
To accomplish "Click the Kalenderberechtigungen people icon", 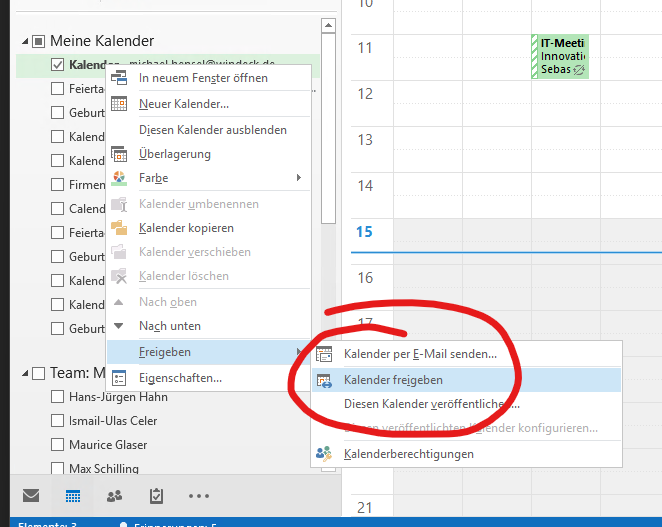I will (324, 454).
